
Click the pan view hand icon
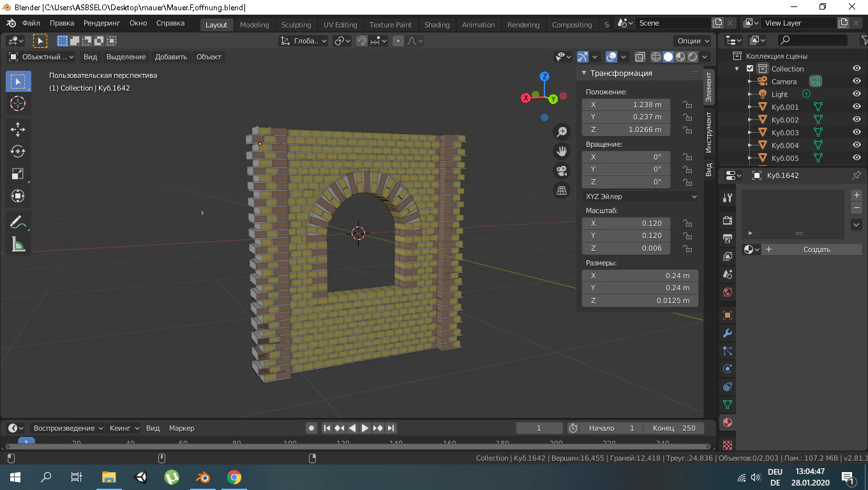click(562, 151)
